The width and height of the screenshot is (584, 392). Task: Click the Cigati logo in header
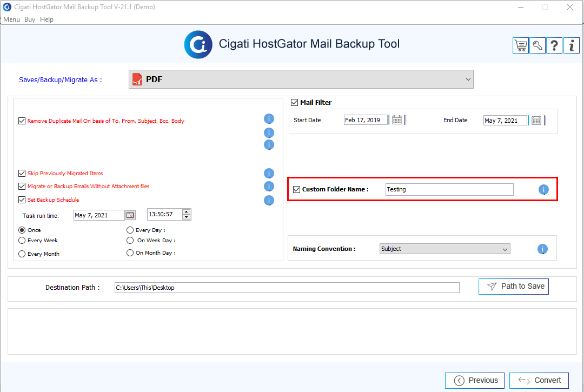tap(198, 44)
